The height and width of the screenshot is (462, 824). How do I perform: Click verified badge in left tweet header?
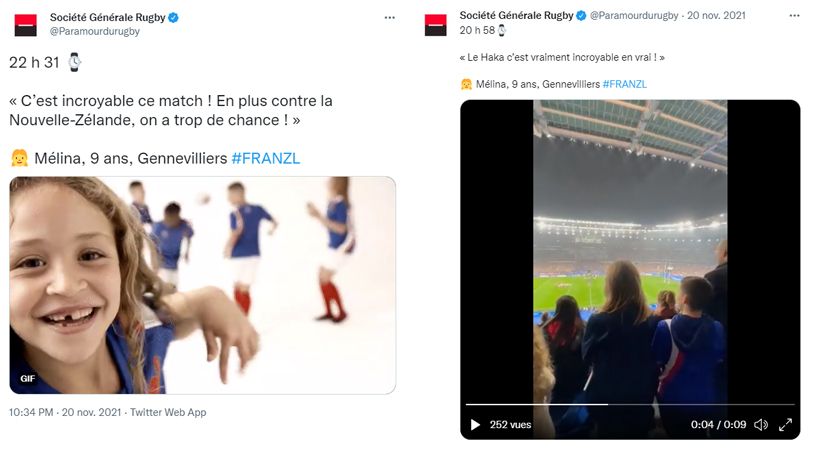[173, 17]
